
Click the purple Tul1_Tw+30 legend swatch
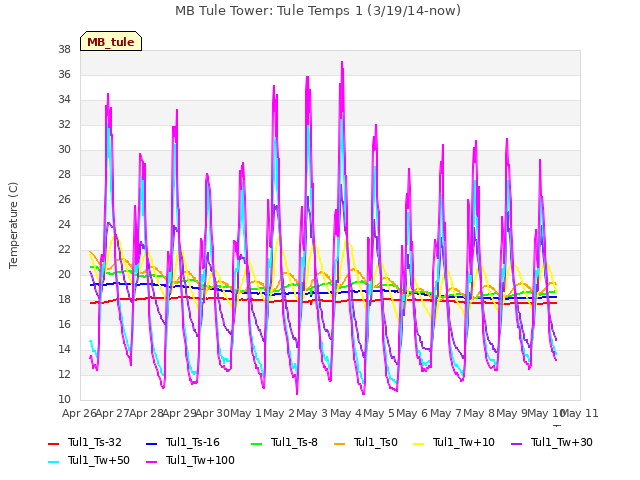point(516,443)
